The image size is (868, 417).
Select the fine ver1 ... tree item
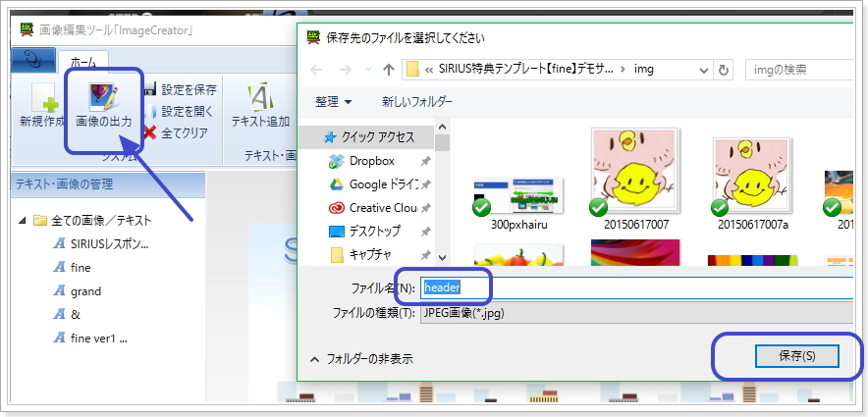(90, 339)
